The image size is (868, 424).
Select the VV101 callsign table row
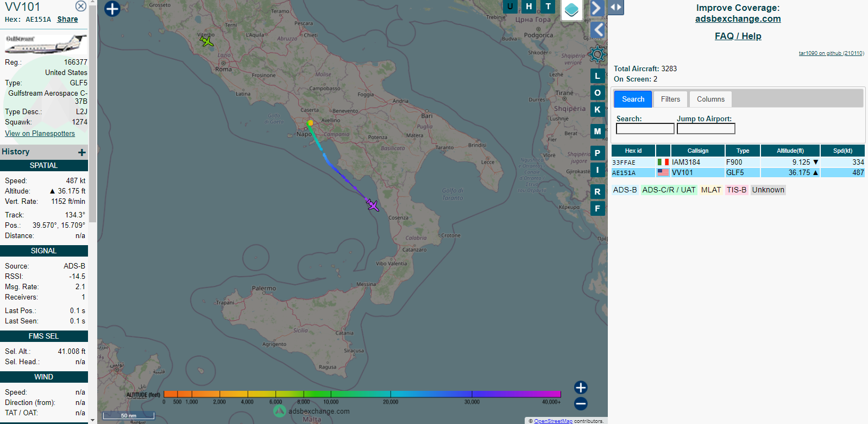tap(738, 172)
